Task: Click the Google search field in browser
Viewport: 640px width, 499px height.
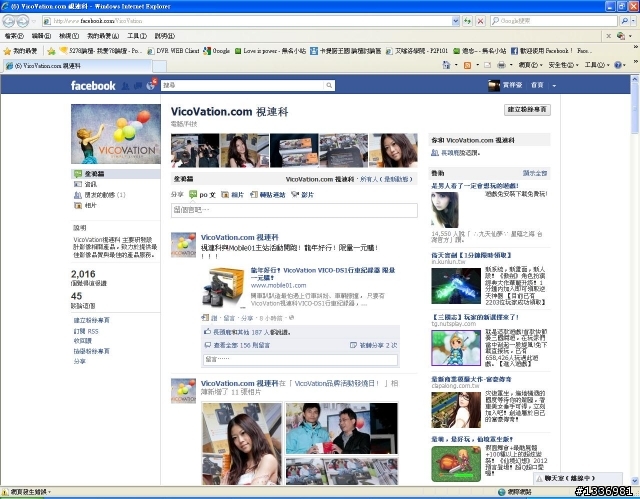Action: coord(553,21)
